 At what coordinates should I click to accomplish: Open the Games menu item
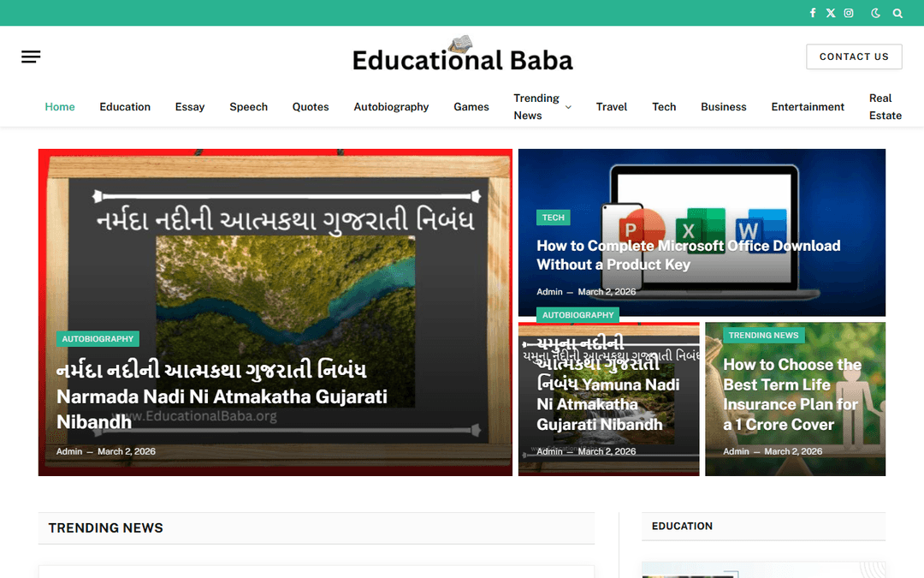coord(471,107)
